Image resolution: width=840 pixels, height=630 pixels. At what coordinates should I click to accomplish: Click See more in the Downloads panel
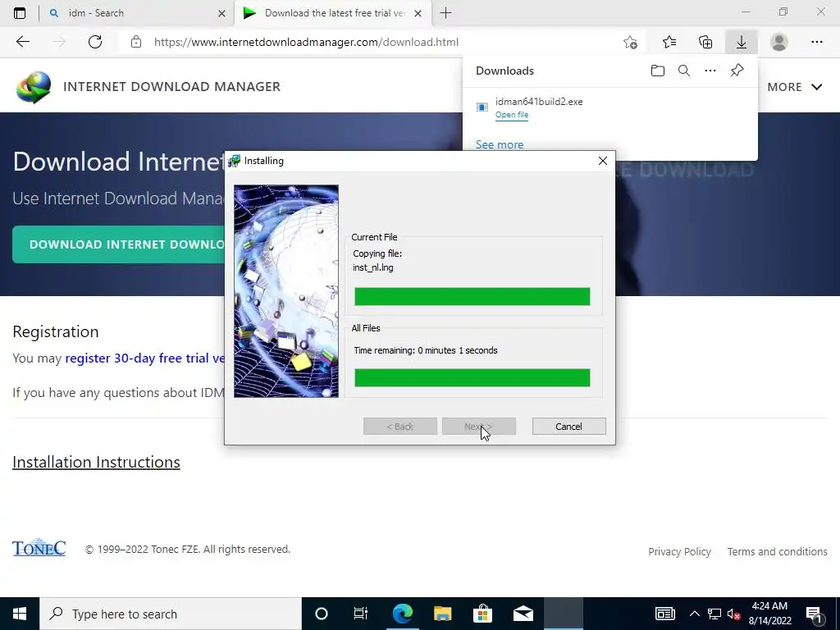tap(500, 144)
